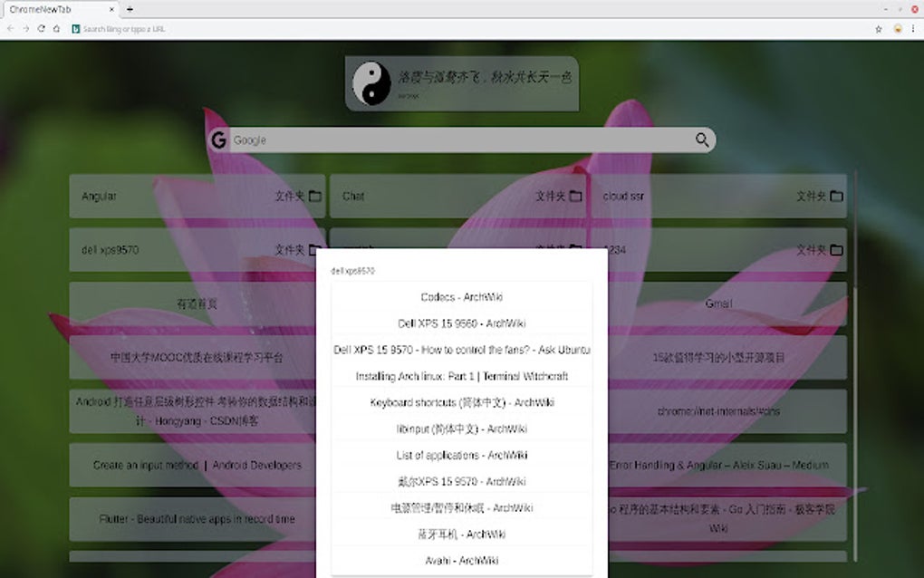
Task: Select Avahi - ArchWiki entry
Action: point(461,560)
